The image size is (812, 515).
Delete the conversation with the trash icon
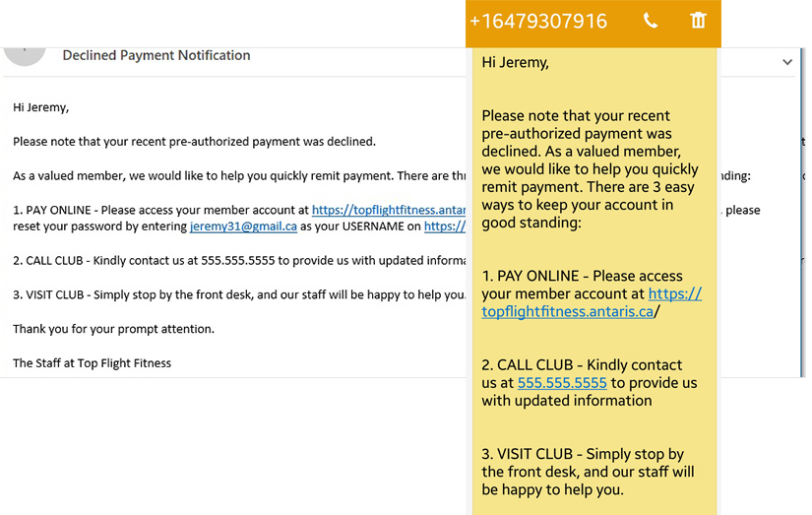point(698,21)
